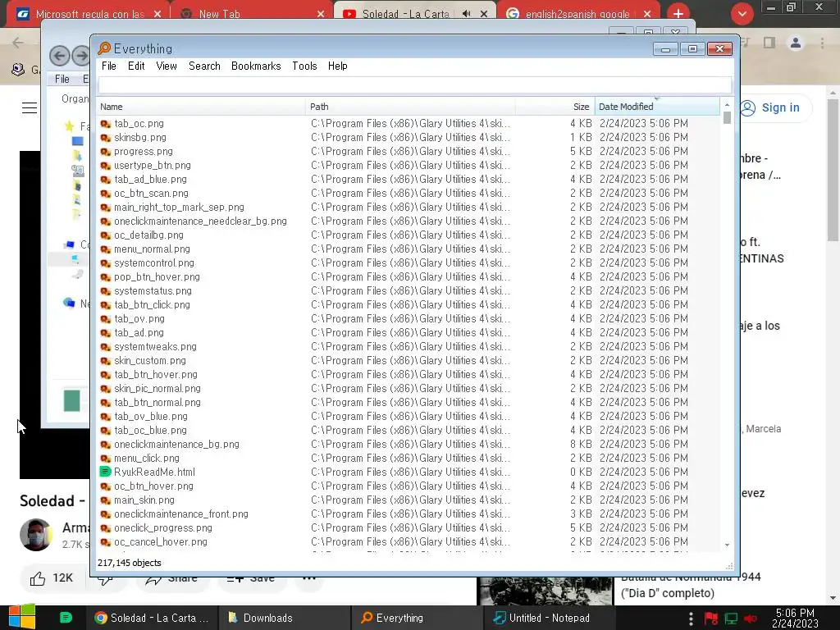The width and height of the screenshot is (840, 630).
Task: Select file icon for tab_ad_blue.png
Action: 106,180
